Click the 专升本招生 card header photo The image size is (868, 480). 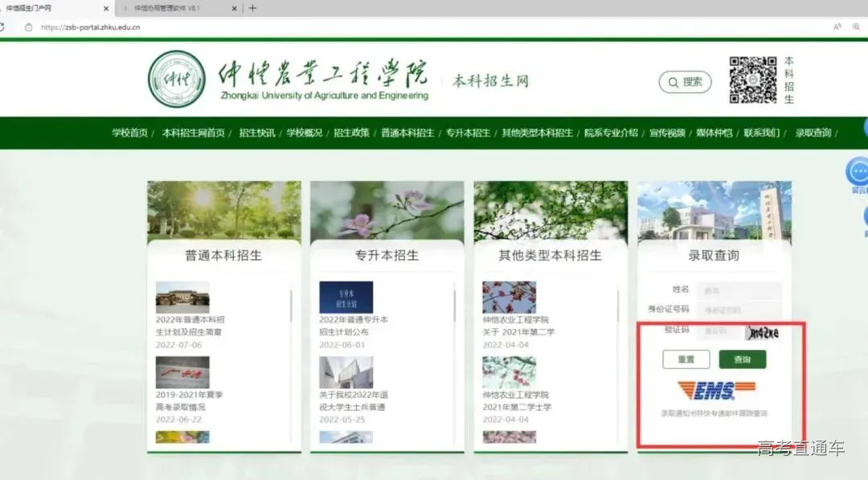click(x=387, y=211)
